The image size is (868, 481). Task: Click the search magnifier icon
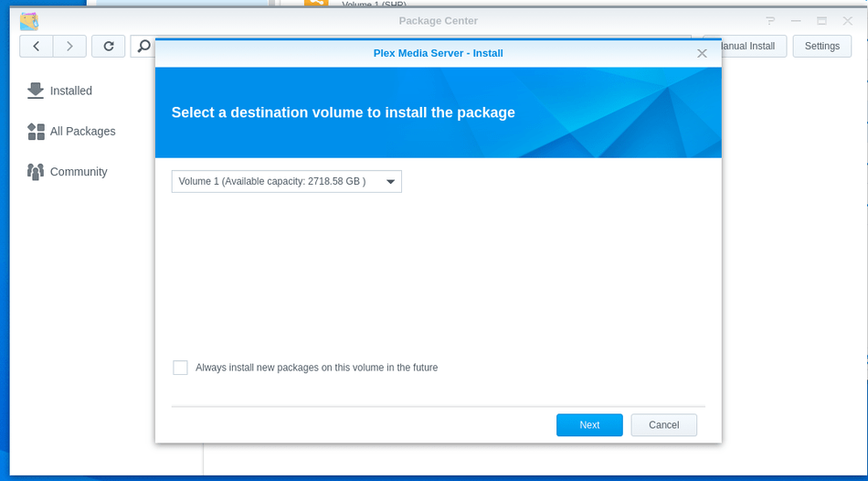(144, 46)
